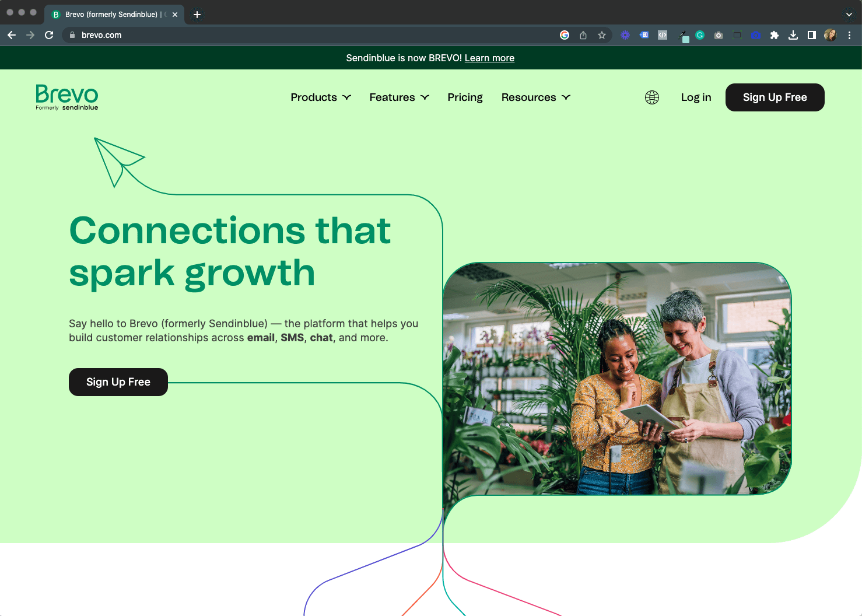Screen dimensions: 862x616
Task: Open the Grammarly extension
Action: point(700,35)
